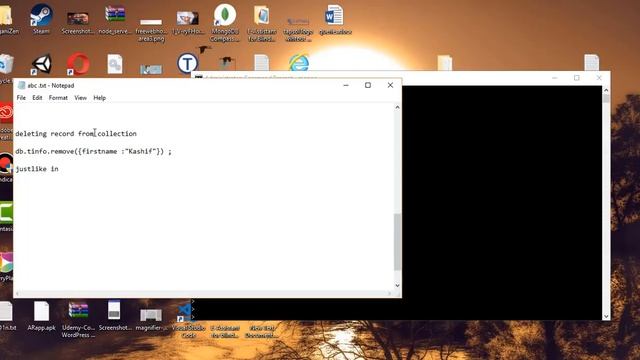Open the Visual Studio Code shortcut
The height and width of the screenshot is (360, 640).
tap(188, 320)
